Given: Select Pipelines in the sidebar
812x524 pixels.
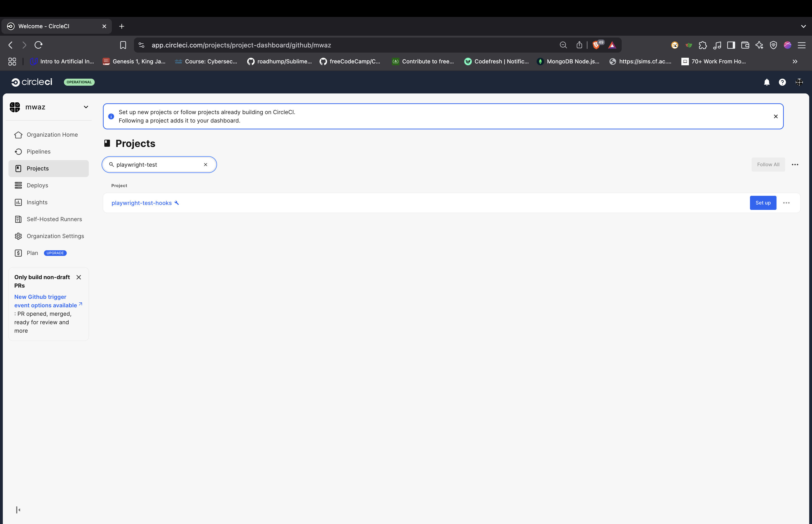Looking at the screenshot, I should pyautogui.click(x=38, y=151).
